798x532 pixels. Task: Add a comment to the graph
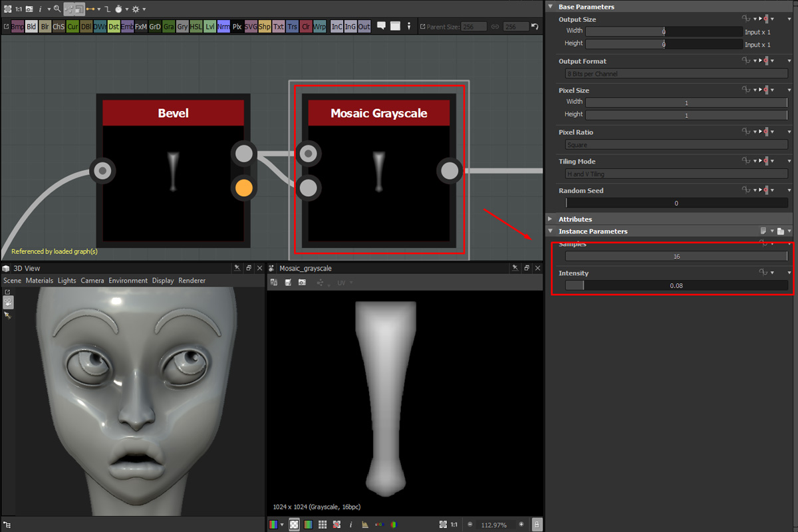tap(382, 27)
